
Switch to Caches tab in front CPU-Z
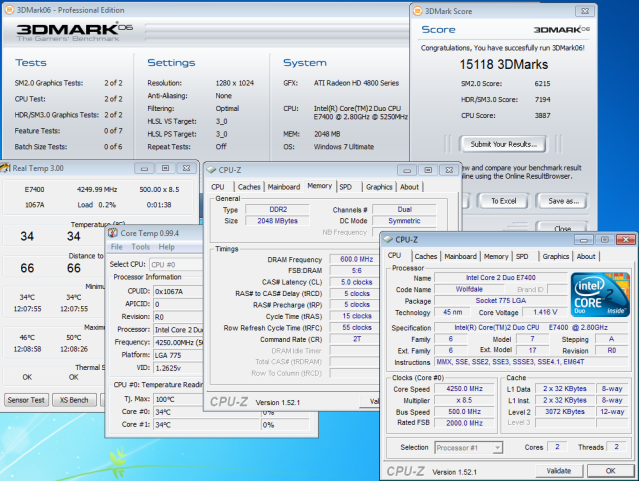pos(425,256)
